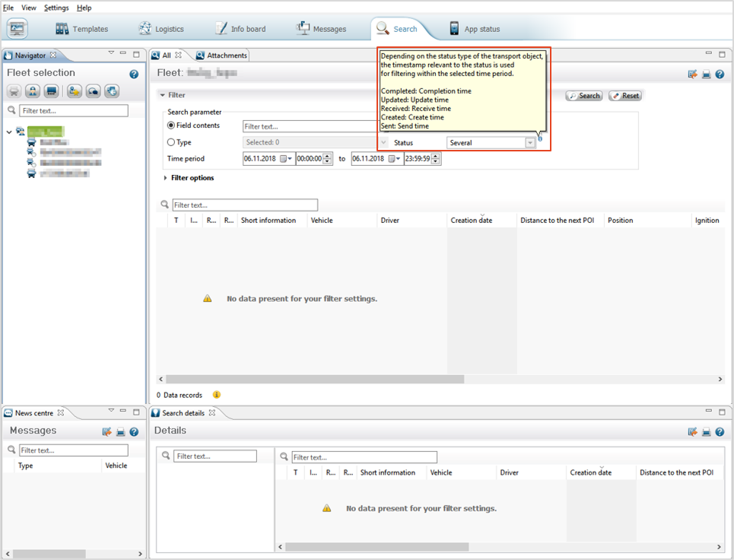Select the Field contents radio button

point(171,126)
